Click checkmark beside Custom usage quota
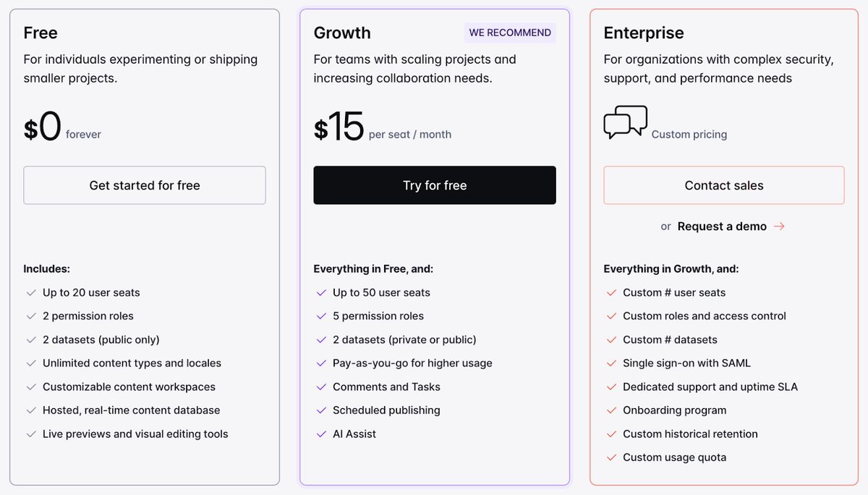Screen dimensions: 868x495 pos(611,457)
